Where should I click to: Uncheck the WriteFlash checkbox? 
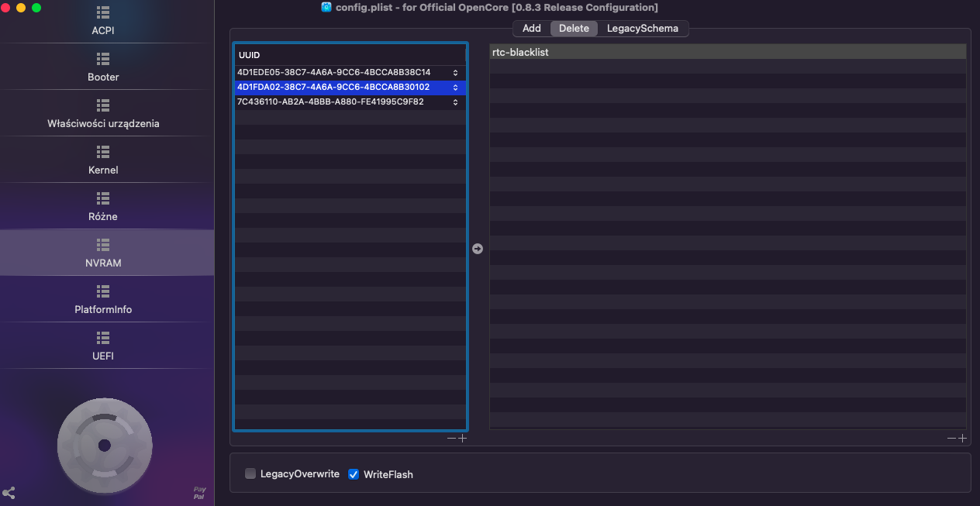click(354, 474)
